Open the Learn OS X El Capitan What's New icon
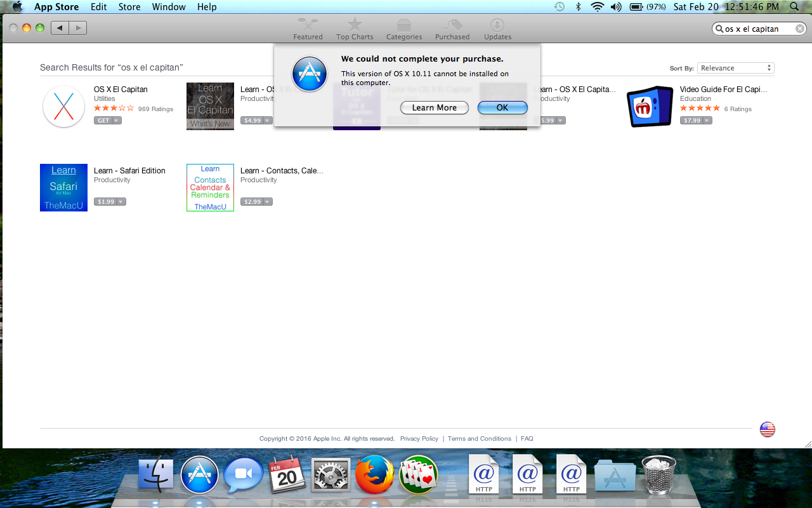The image size is (812, 508). coord(210,106)
